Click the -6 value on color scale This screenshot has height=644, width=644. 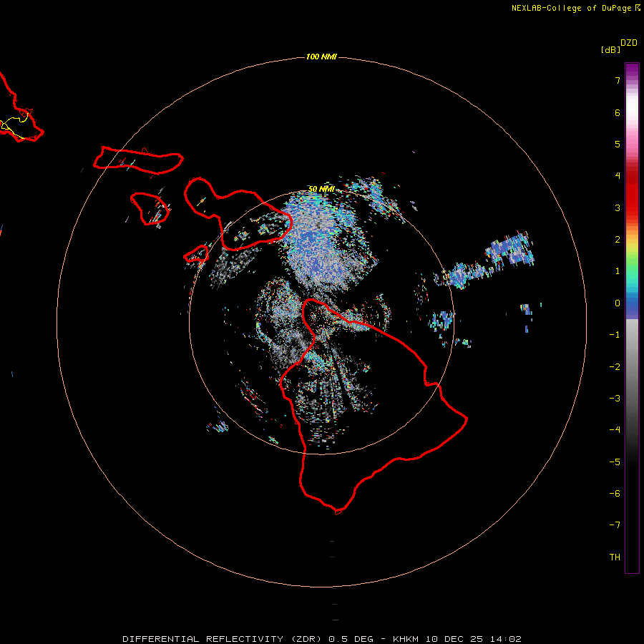click(615, 494)
